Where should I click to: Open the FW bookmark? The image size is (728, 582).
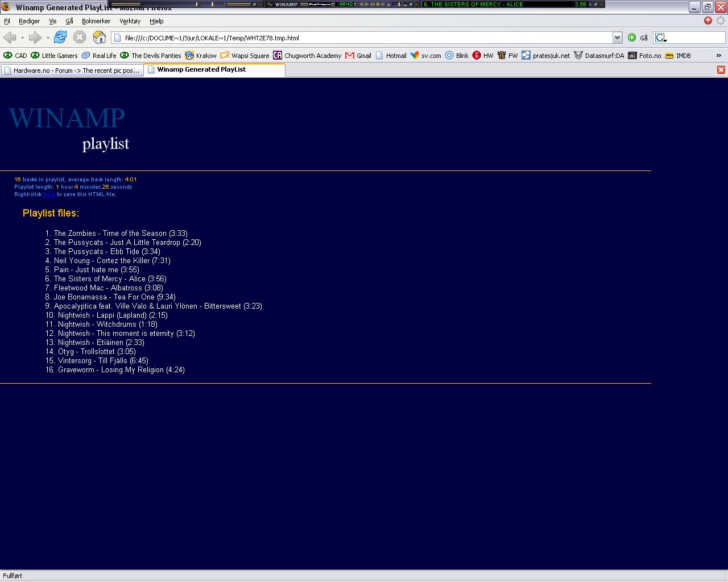pyautogui.click(x=507, y=56)
